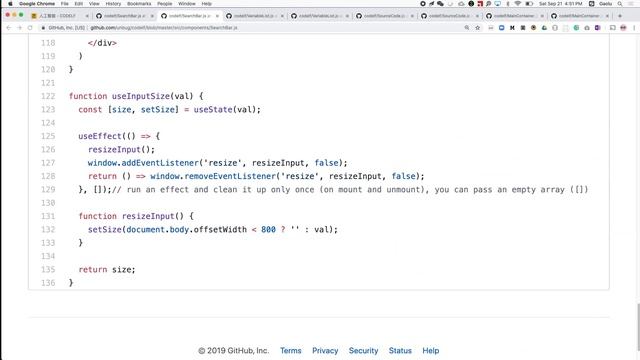
Task: Click line number 122
Action: click(x=48, y=96)
